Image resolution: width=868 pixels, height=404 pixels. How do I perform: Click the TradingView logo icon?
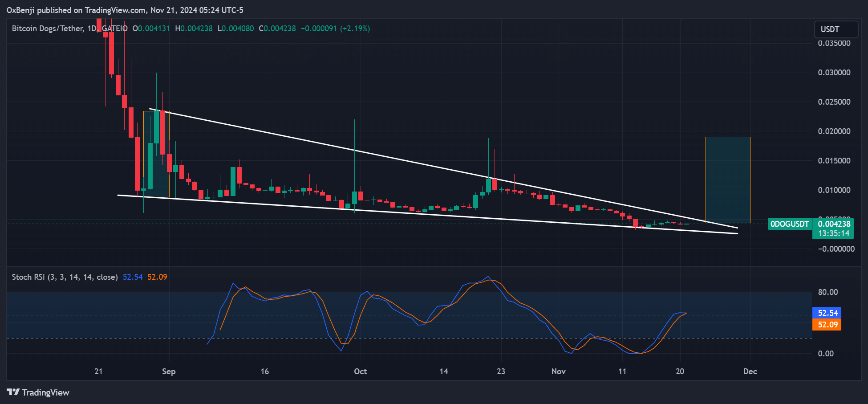pyautogui.click(x=13, y=392)
